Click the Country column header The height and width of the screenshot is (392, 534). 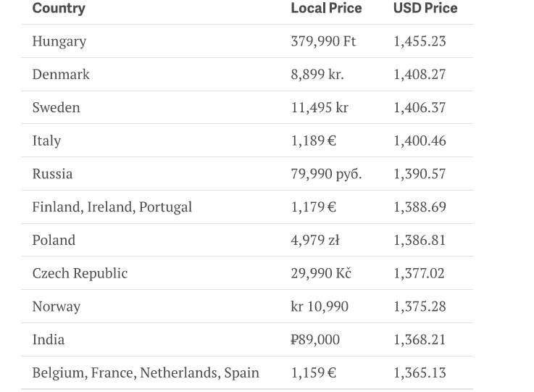point(59,9)
